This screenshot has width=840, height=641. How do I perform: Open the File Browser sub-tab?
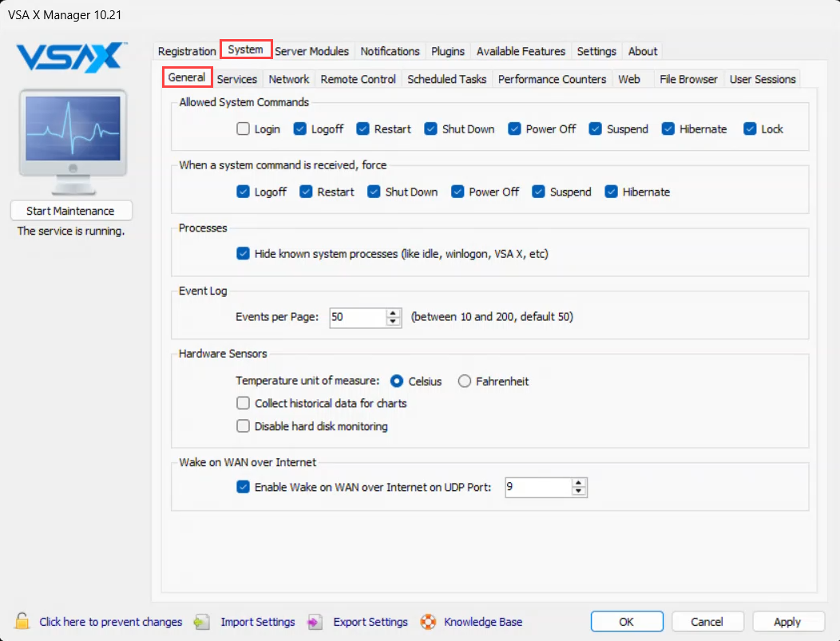[688, 79]
